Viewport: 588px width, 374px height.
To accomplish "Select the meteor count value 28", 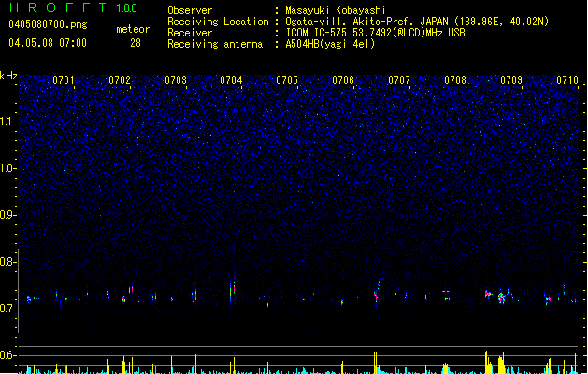I will point(136,43).
